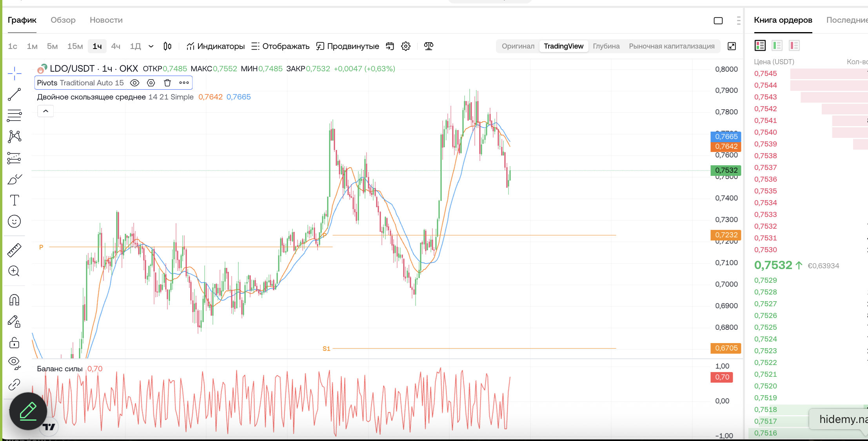
Task: Open more options for Pivots indicator
Action: click(x=184, y=83)
